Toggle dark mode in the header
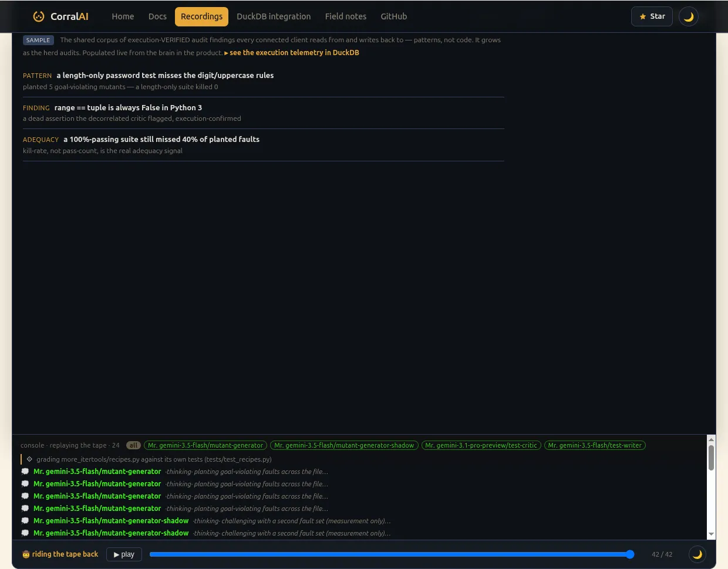728x569 pixels. [689, 16]
